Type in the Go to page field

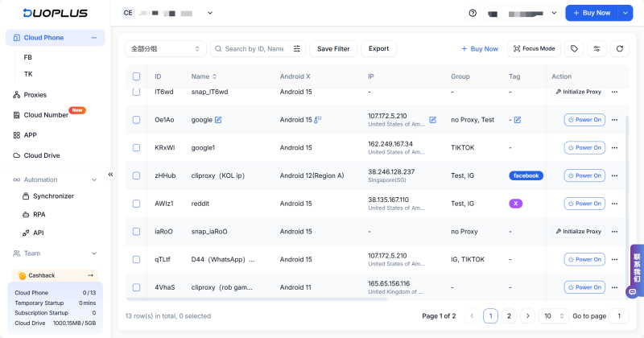618,316
